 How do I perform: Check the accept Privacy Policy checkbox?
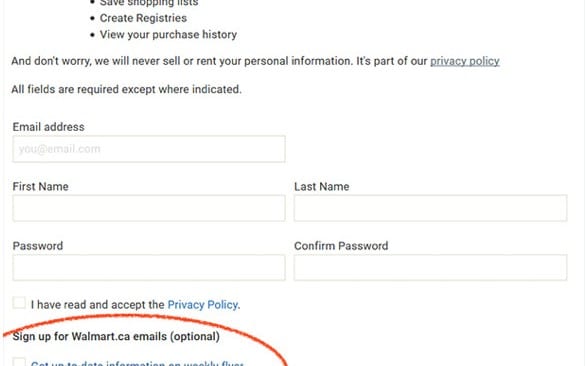point(19,302)
